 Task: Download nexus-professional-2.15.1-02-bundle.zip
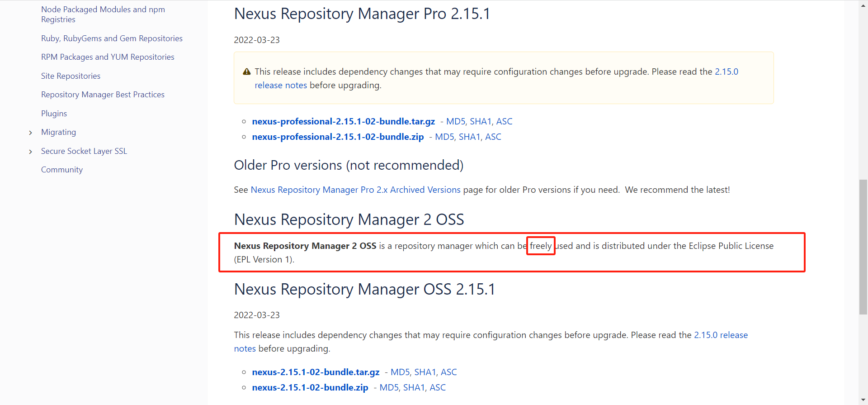(338, 137)
